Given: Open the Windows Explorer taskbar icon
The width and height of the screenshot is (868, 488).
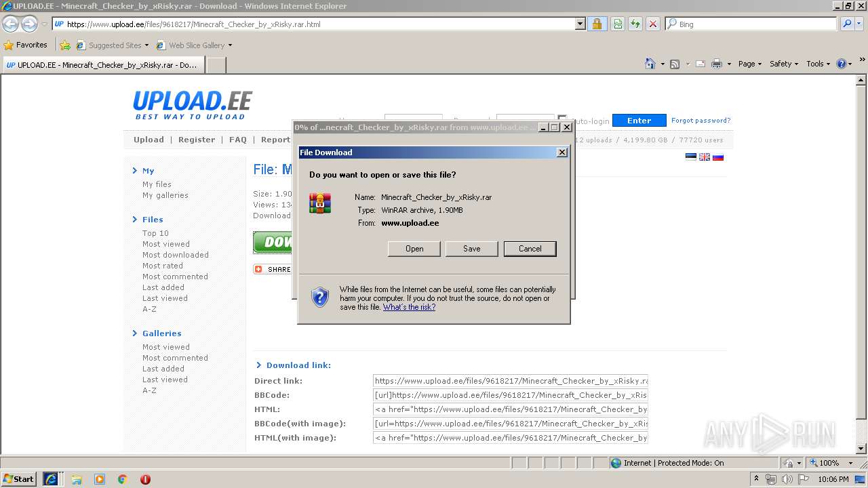Looking at the screenshot, I should 77,479.
